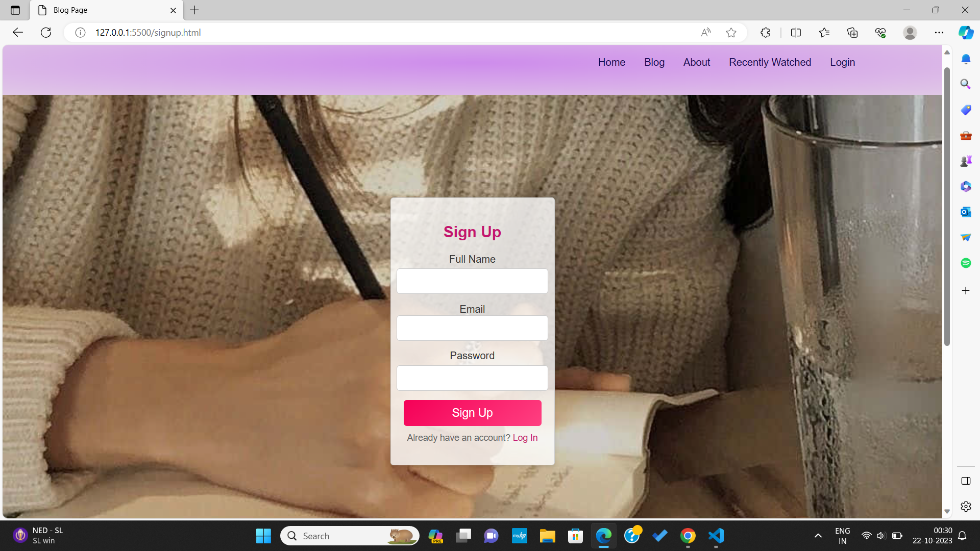Open Copilot icon at top right
Screen dimensions: 980x551
tap(966, 33)
